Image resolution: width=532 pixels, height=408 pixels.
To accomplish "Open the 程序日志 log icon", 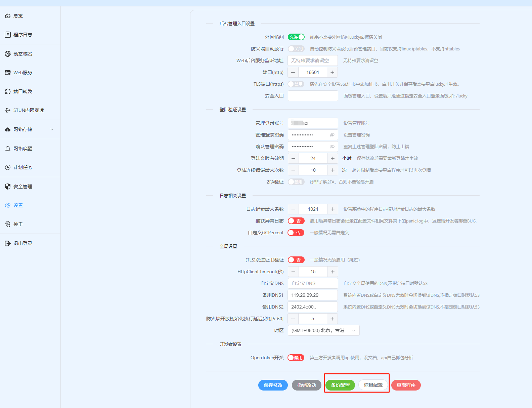I will tap(8, 35).
